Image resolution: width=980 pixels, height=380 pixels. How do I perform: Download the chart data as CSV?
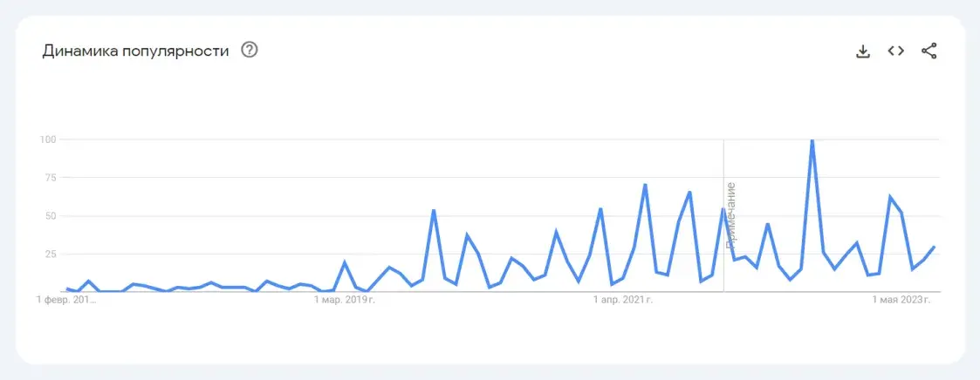pos(862,51)
